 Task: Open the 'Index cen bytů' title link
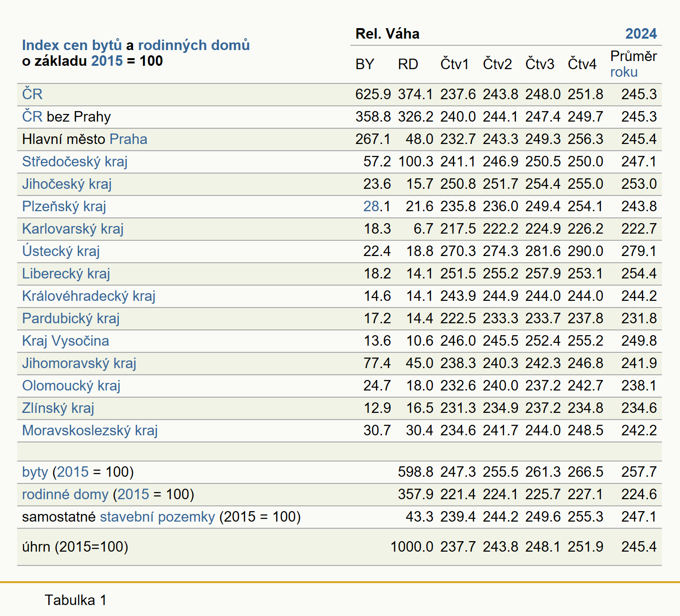tap(72, 45)
